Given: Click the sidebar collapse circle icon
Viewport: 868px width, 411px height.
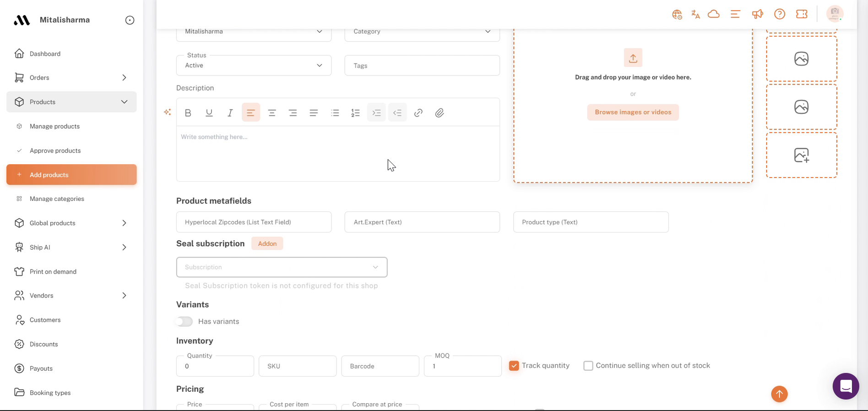Looking at the screenshot, I should click(x=130, y=20).
